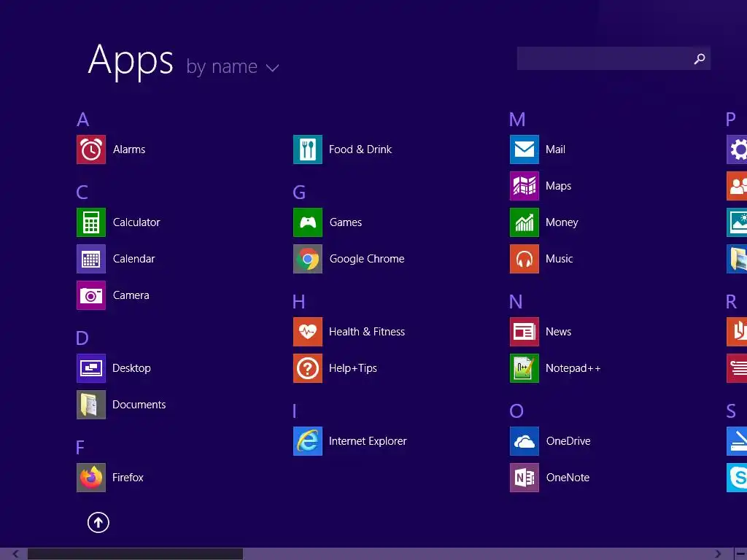This screenshot has height=560, width=747.
Task: Click the 'F' section header
Action: click(x=80, y=448)
